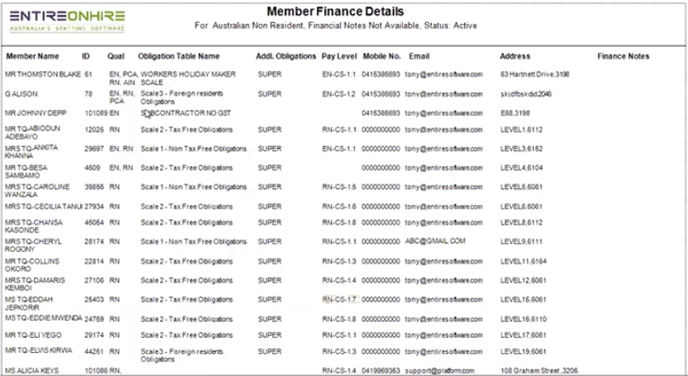This screenshot has width=688, height=376.
Task: Click the MS ALICIA KEYS member name
Action: pos(32,371)
